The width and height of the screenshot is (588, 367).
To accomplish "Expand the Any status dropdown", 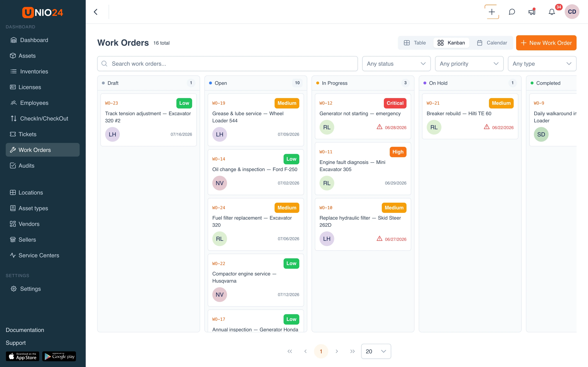I will pos(396,64).
